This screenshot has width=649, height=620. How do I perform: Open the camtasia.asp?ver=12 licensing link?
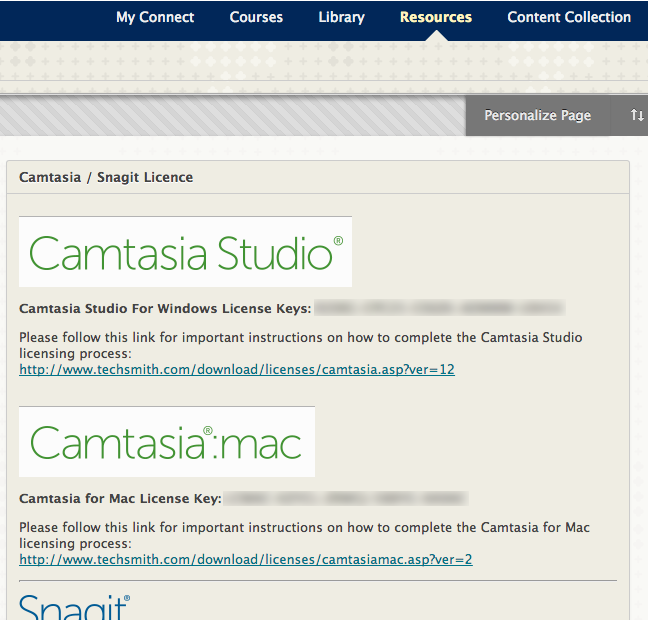click(x=237, y=369)
